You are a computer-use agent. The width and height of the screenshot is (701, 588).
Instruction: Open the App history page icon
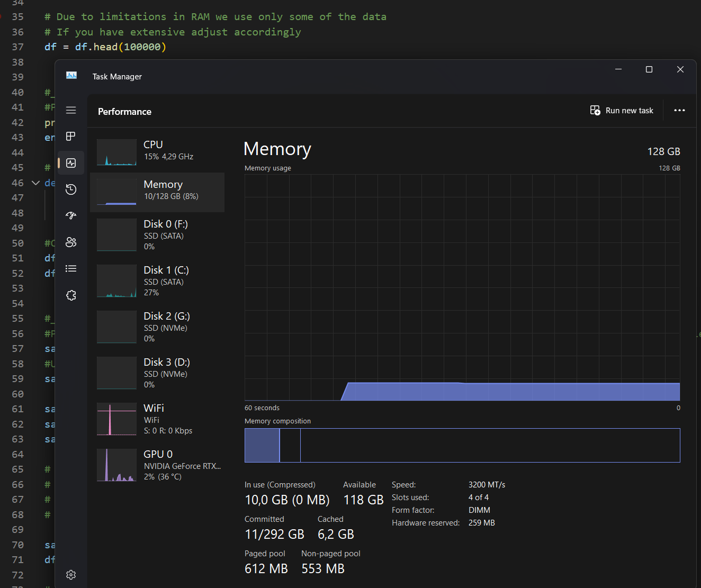(71, 189)
